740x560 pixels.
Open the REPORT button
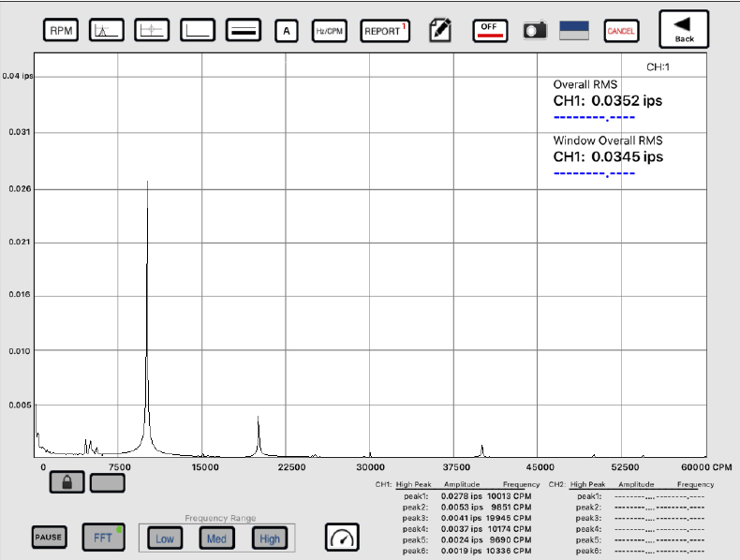(x=385, y=31)
